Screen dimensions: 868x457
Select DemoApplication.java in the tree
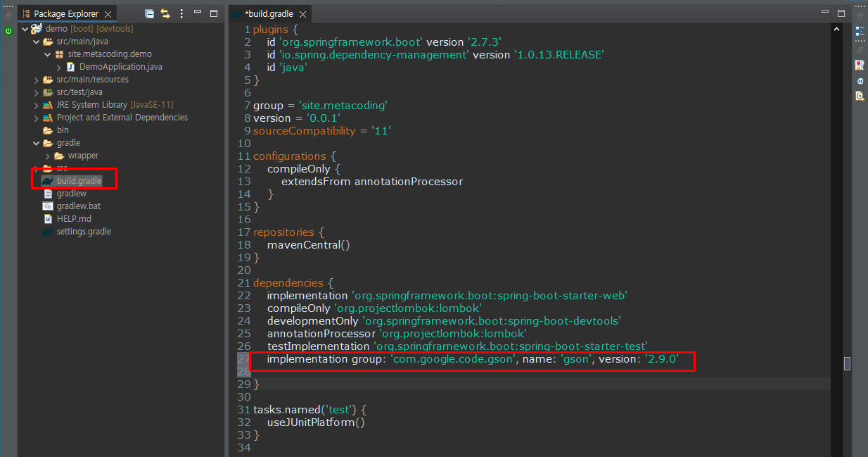(115, 67)
